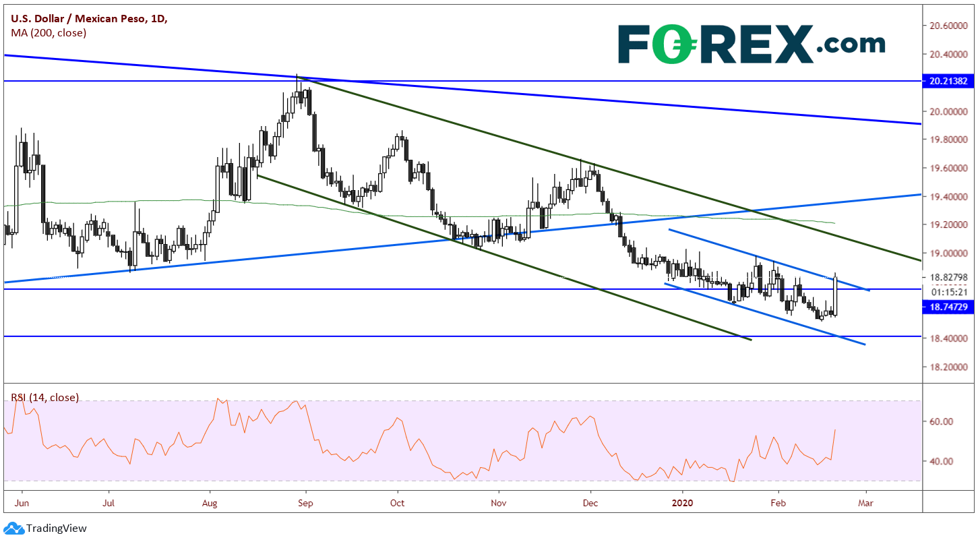This screenshot has height=544, width=980.
Task: Click the Aug label on time axis
Action: [211, 502]
